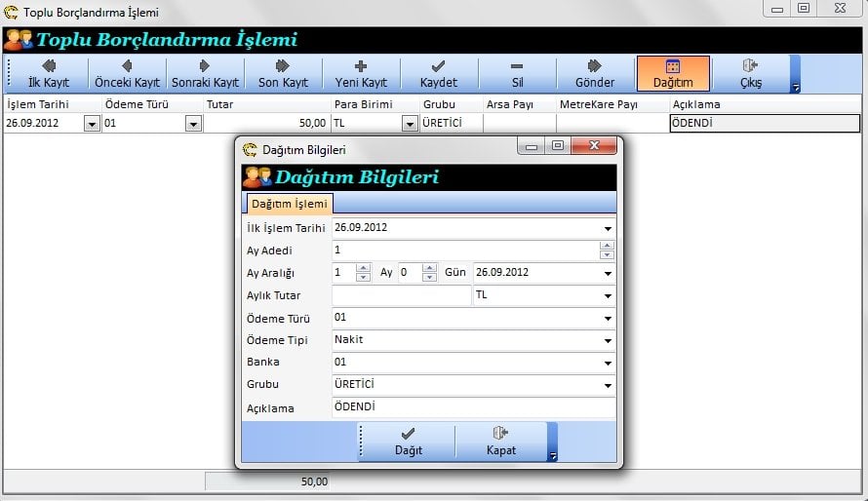
Task: Maximize the Dağıtım Bilgileri dialog
Action: coord(558,145)
